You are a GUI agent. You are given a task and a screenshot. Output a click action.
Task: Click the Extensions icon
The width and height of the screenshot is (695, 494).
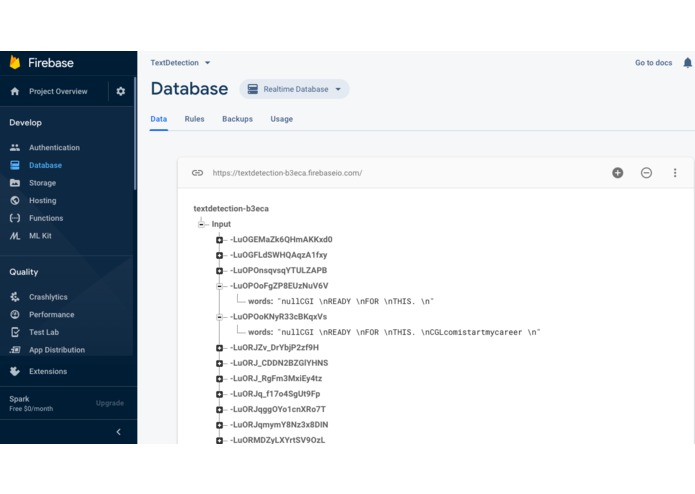pyautogui.click(x=15, y=371)
